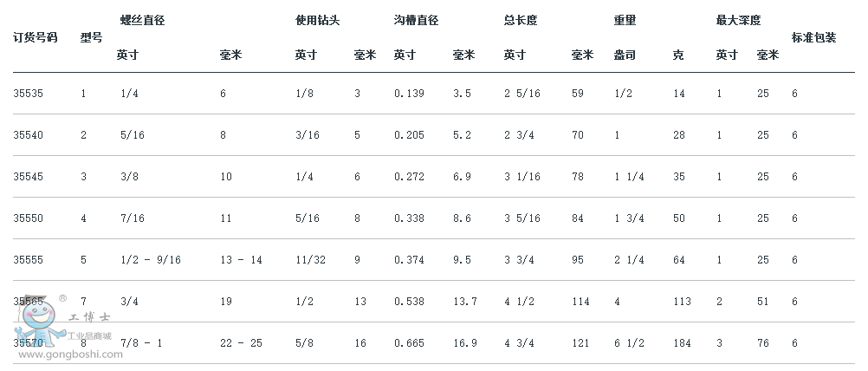This screenshot has height=371, width=868.
Task: Click the 工博士 brand text
Action: [90, 317]
